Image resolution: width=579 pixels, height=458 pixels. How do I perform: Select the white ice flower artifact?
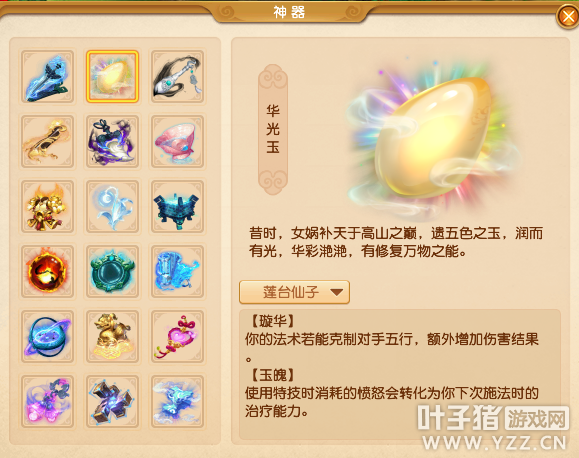click(x=112, y=206)
